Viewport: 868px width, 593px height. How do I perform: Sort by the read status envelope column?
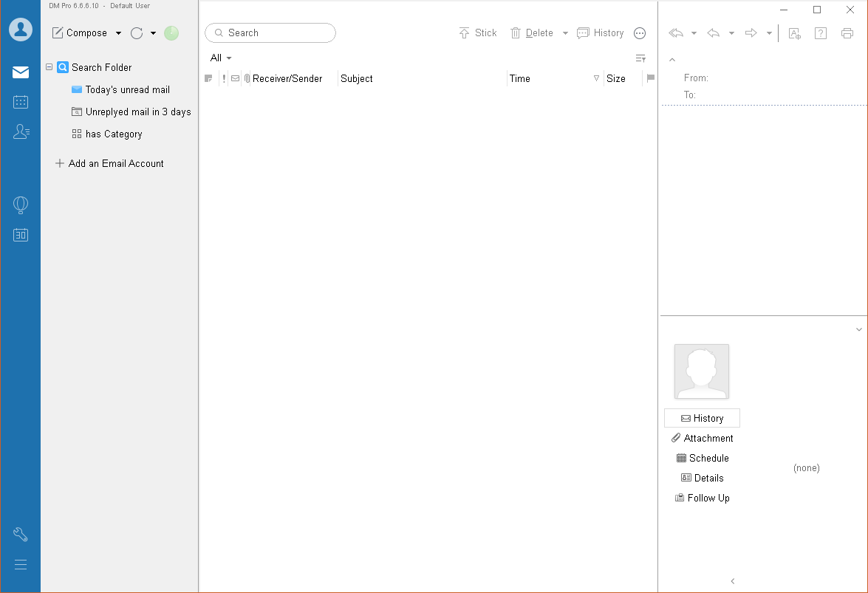tap(235, 78)
